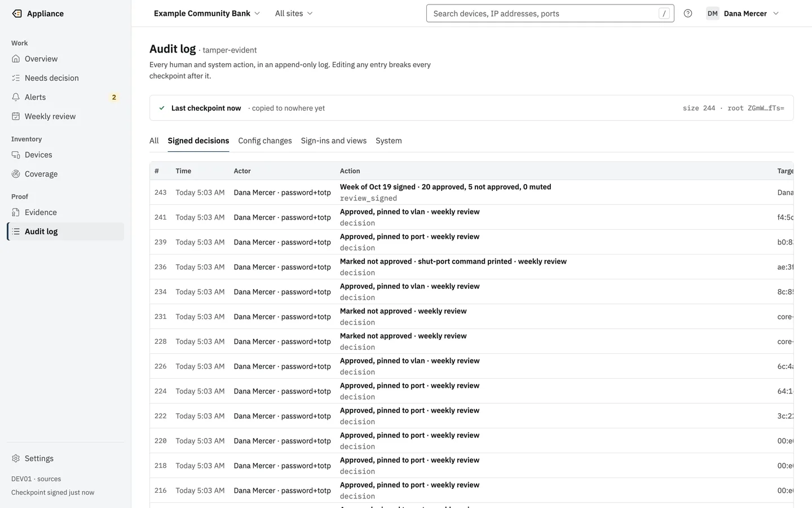This screenshot has height=508, width=812.
Task: Select the Signed decisions tab
Action: click(198, 141)
